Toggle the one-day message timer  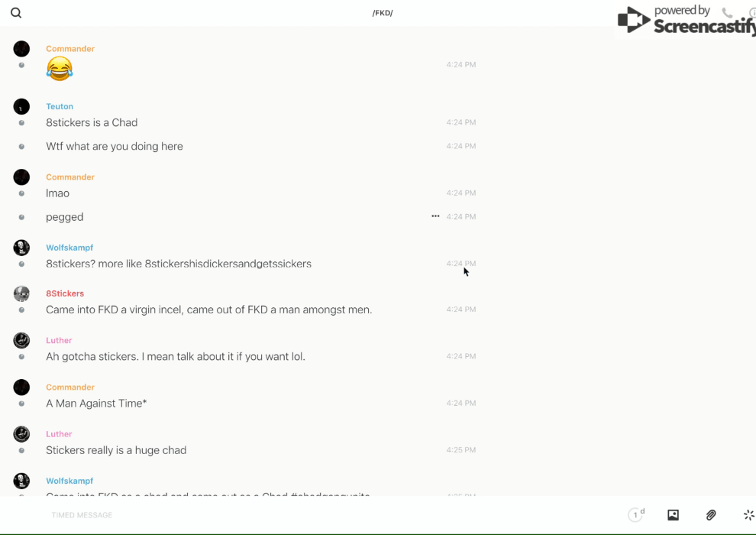[636, 515]
